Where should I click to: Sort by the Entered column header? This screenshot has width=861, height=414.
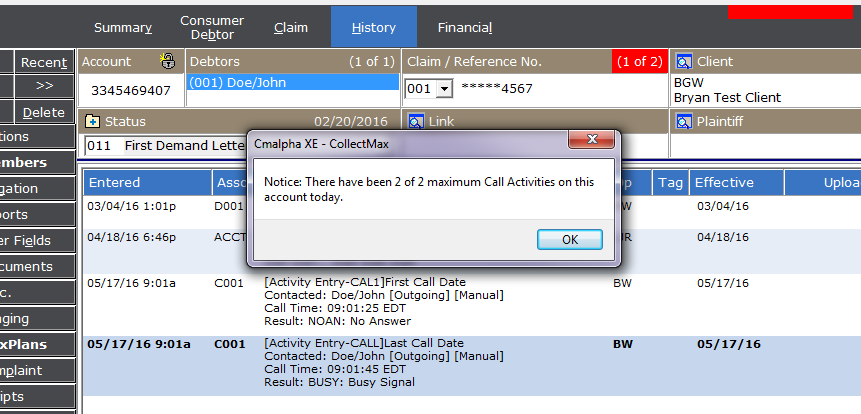[x=115, y=183]
